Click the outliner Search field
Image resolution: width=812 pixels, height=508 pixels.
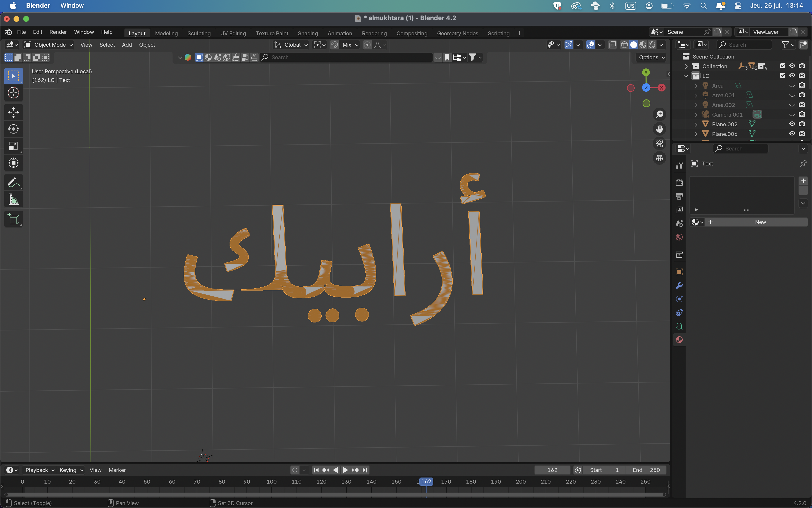click(744, 45)
